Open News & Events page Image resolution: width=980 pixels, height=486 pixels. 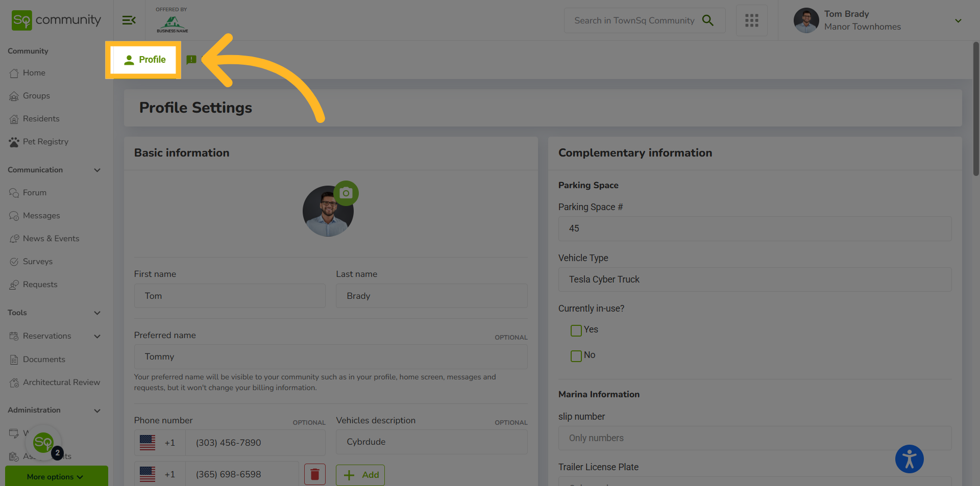[x=51, y=239]
